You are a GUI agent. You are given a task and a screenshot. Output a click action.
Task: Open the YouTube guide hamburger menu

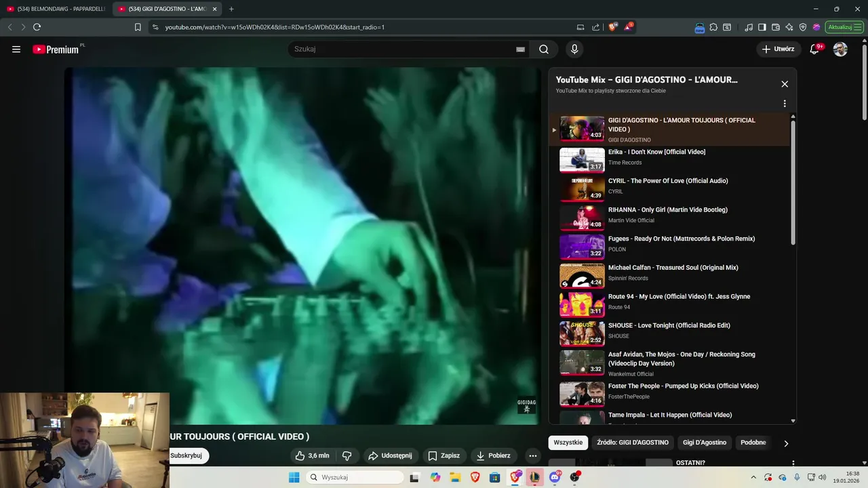click(x=16, y=49)
